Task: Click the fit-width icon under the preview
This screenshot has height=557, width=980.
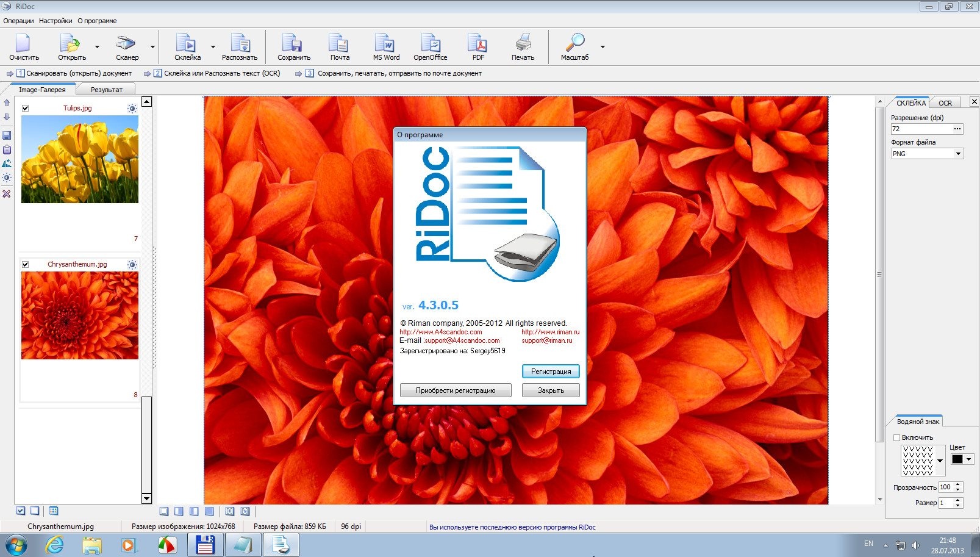Action: (x=230, y=511)
